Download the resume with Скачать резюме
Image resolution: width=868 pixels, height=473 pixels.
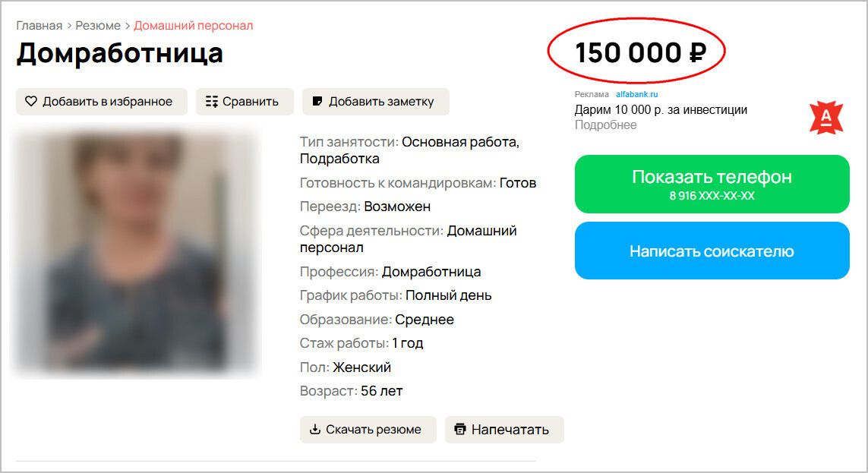(368, 429)
